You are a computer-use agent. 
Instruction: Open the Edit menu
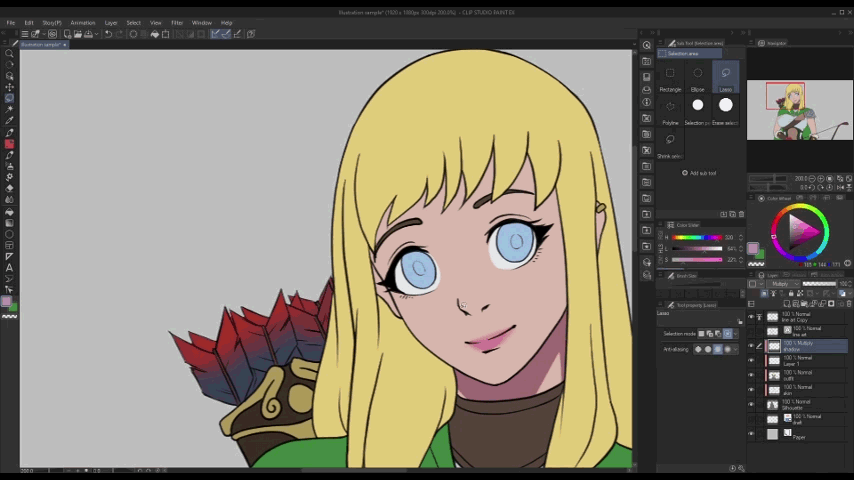pyautogui.click(x=29, y=23)
